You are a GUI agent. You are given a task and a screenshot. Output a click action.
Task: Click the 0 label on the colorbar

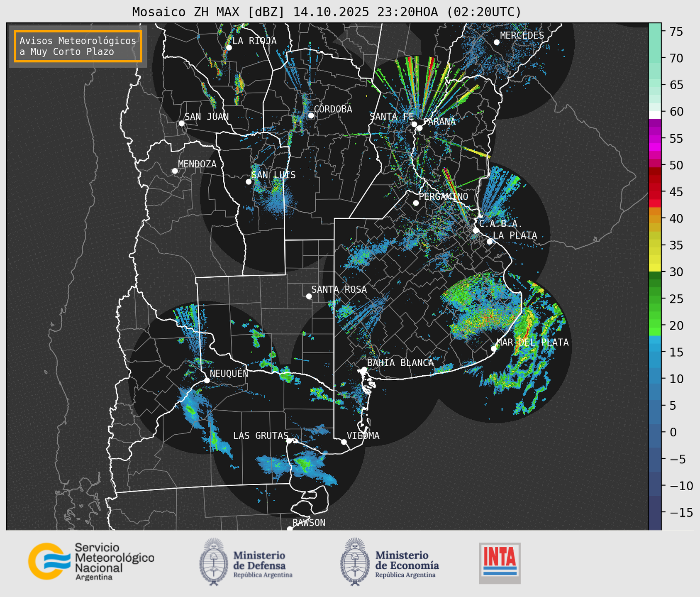coord(673,432)
